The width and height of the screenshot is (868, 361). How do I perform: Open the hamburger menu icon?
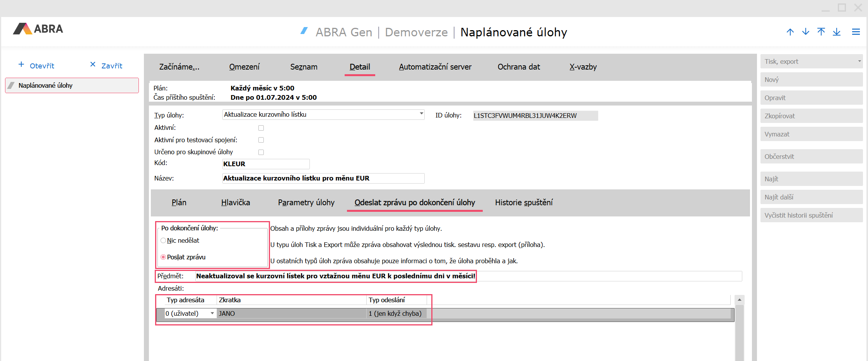(x=856, y=32)
